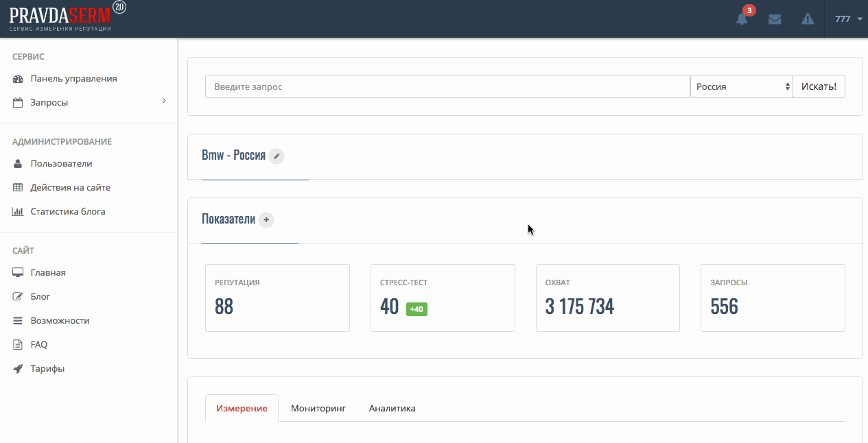Viewport: 868px width, 443px height.
Task: Click the pencil edit icon beside Bmw - Россия
Action: 277,156
